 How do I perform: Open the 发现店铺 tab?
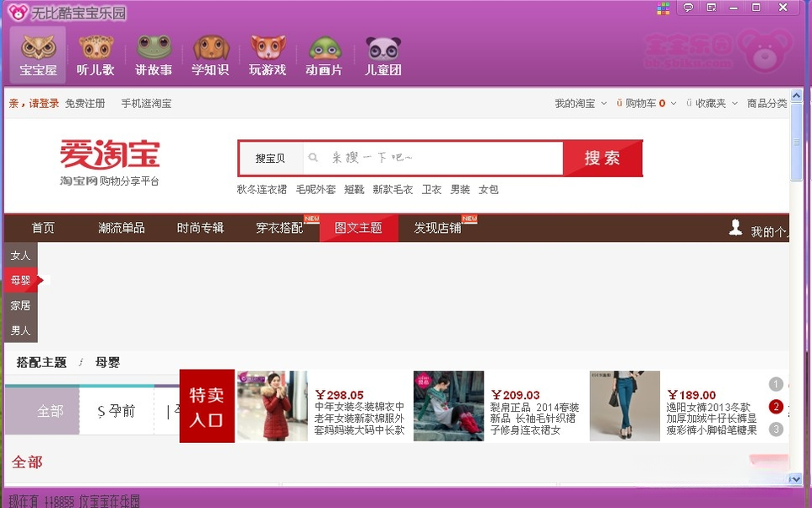[x=437, y=228]
